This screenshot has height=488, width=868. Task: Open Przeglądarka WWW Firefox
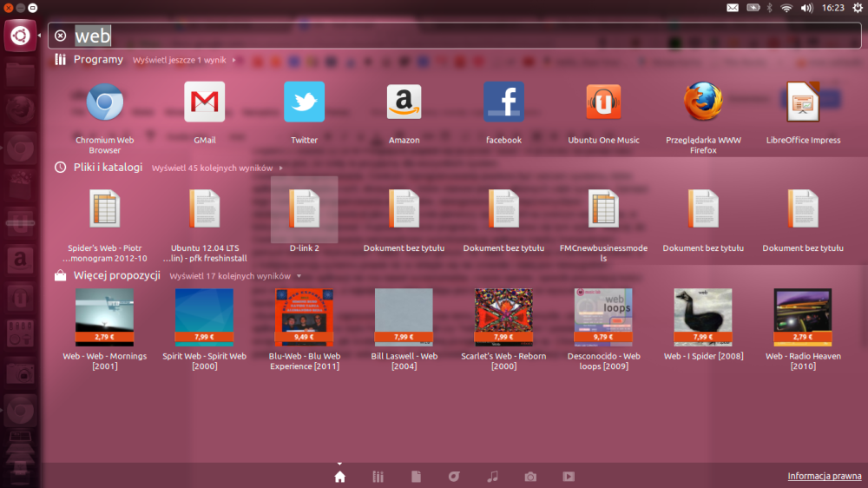pyautogui.click(x=703, y=102)
